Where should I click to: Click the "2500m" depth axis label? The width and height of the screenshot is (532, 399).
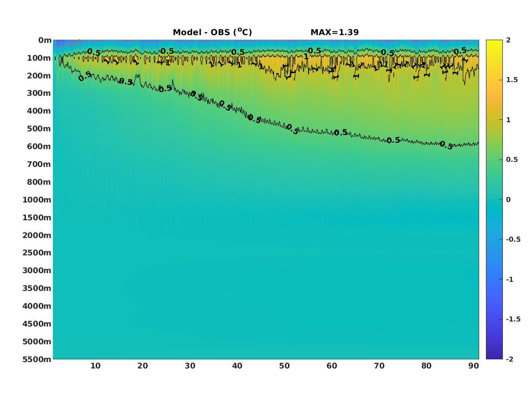[37, 253]
